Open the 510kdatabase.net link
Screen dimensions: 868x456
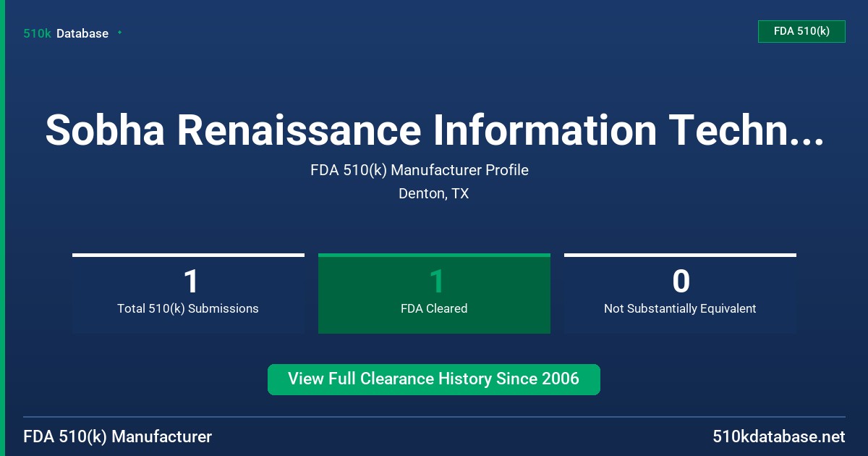[779, 437]
